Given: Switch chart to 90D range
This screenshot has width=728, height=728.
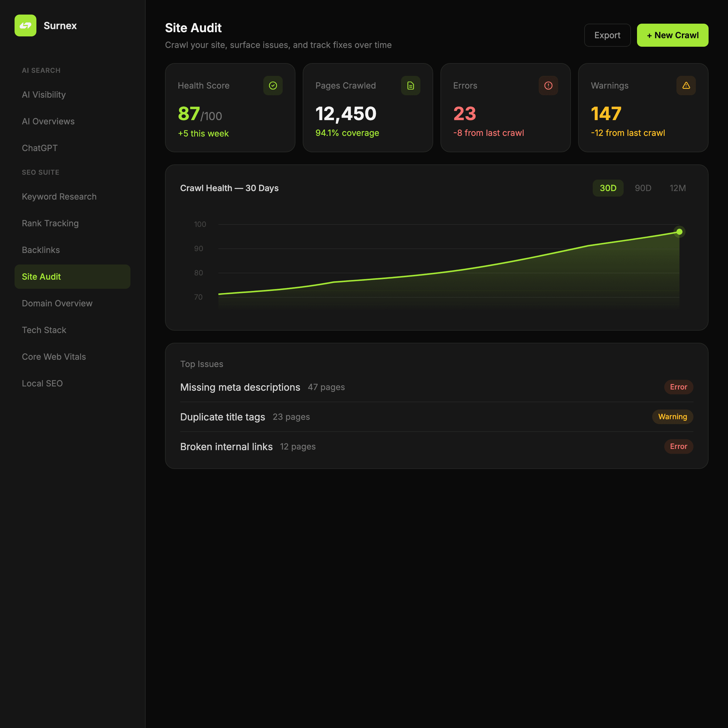Looking at the screenshot, I should [642, 188].
